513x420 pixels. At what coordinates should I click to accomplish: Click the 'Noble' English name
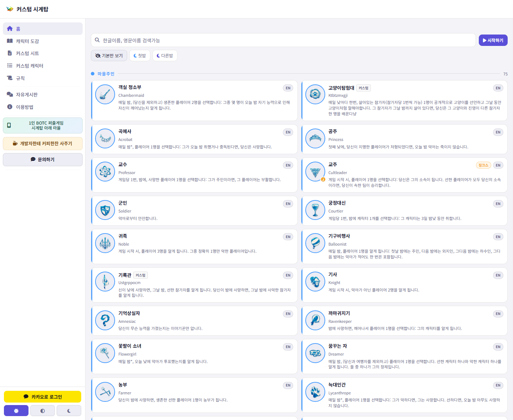pos(124,245)
